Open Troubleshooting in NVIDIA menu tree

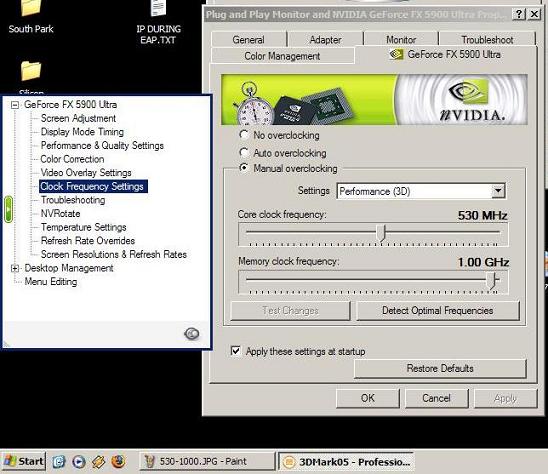click(x=73, y=200)
